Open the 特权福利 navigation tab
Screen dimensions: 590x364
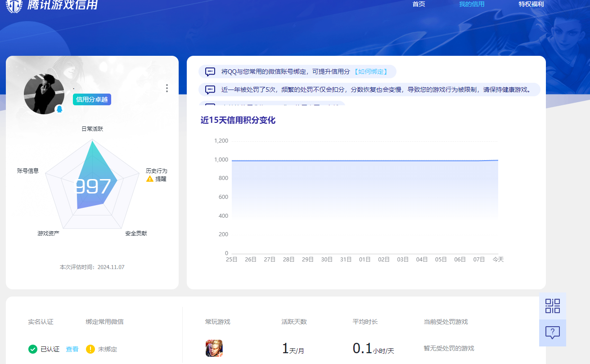coord(531,4)
